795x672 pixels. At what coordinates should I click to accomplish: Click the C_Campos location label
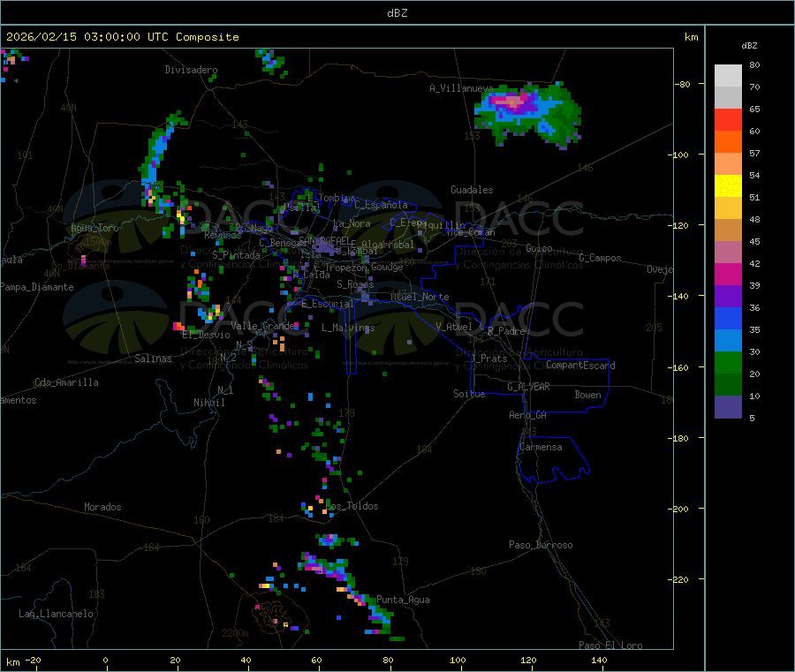[x=600, y=258]
